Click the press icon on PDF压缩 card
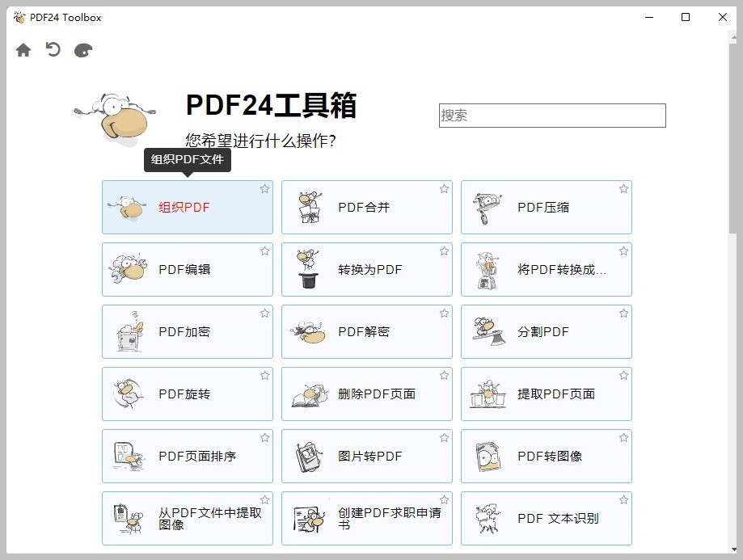This screenshot has width=743, height=560. (488, 208)
